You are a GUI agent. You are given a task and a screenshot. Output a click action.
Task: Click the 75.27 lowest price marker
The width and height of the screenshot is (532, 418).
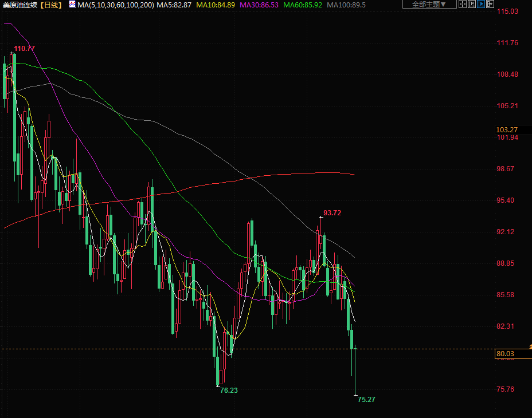[x=366, y=399]
